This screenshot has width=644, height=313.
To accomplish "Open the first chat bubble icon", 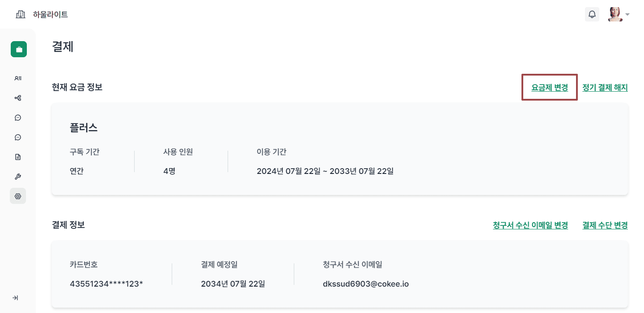I will pos(17,117).
